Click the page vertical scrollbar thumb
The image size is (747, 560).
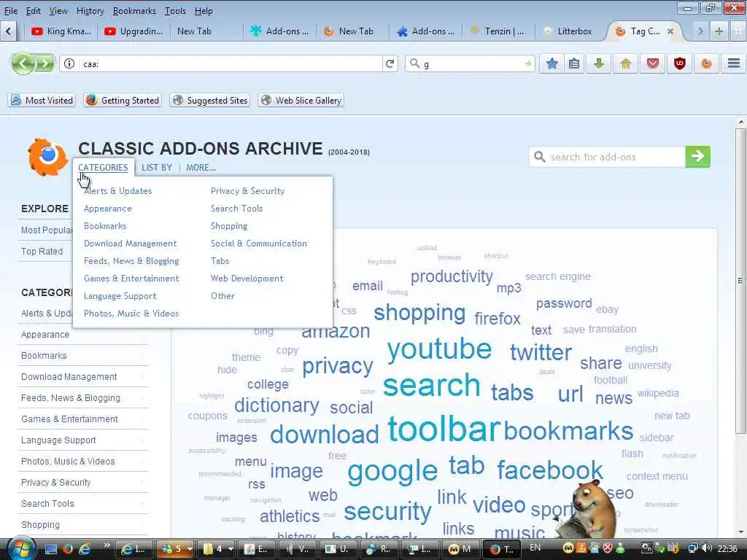click(x=740, y=281)
